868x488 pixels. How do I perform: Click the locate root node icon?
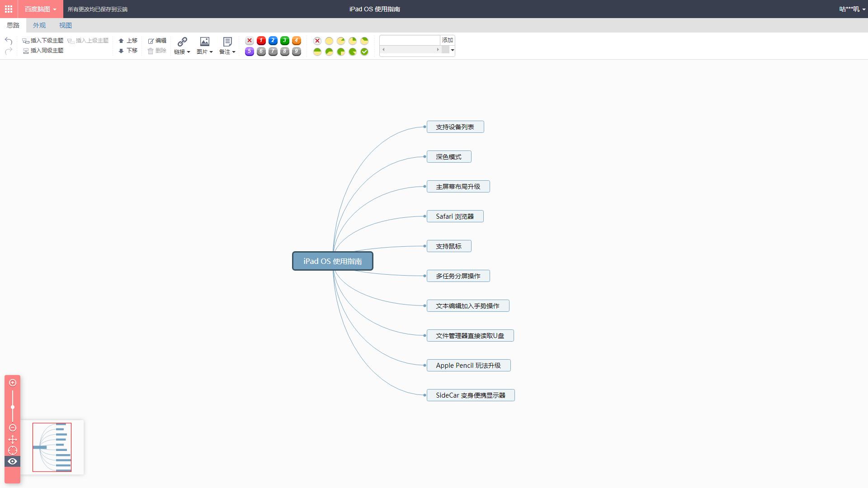(13, 450)
